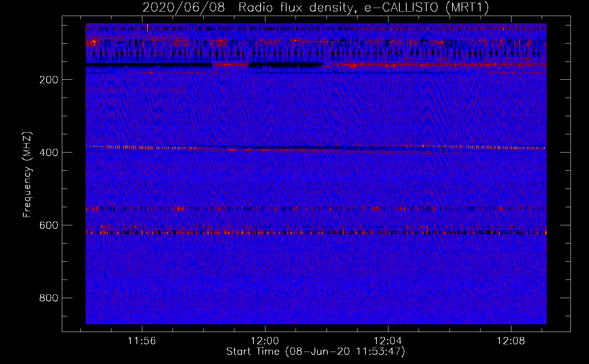Click the 200 frequency tick label
Viewport: 589px width, 364px height.
(x=49, y=80)
